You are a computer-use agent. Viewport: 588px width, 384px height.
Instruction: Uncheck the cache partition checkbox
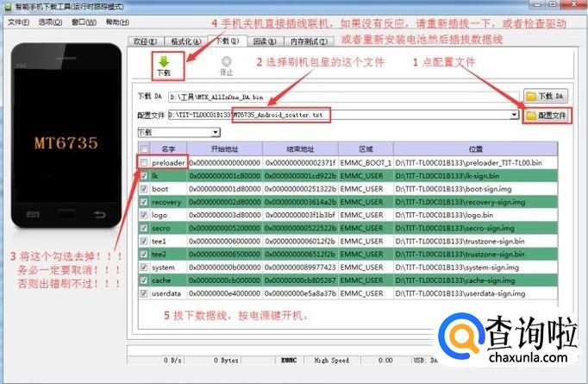click(x=144, y=280)
